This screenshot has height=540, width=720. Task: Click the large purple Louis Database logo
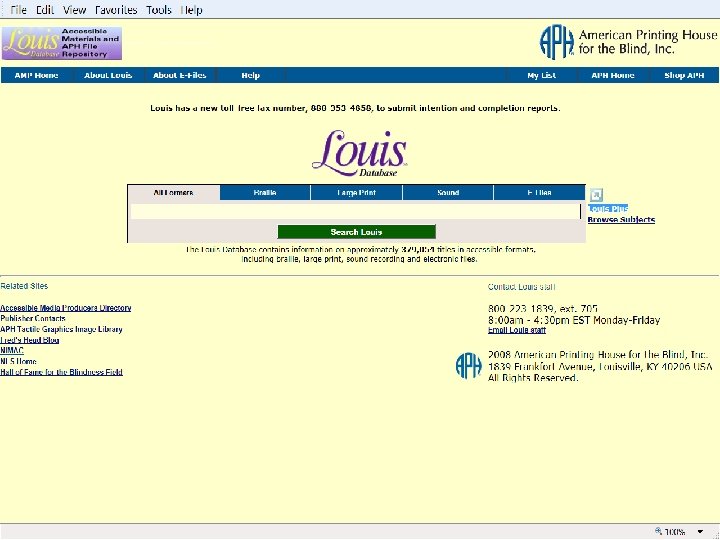coord(359,153)
